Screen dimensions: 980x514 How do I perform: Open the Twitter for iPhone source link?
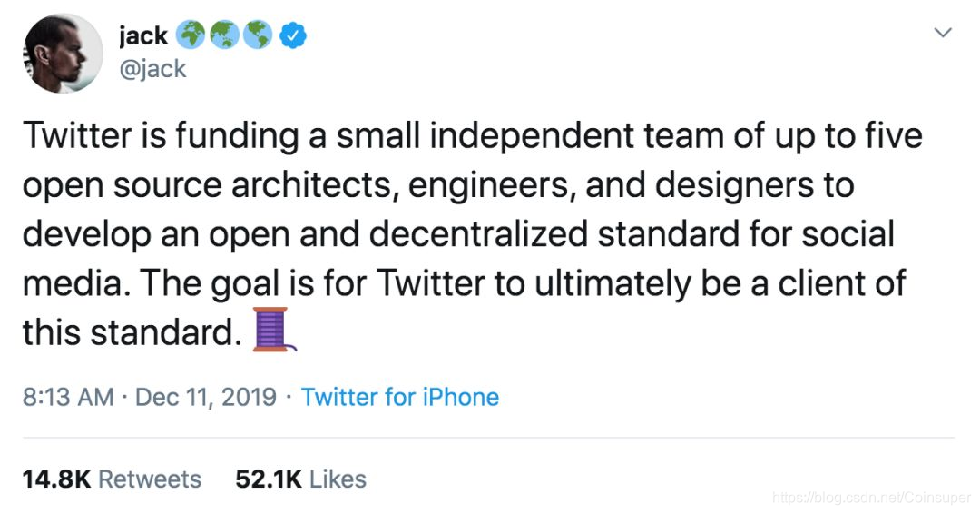(x=400, y=397)
